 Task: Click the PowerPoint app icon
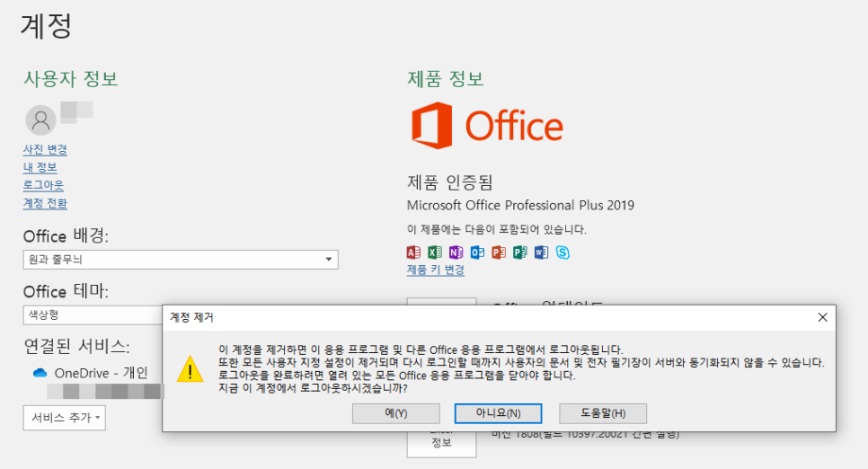pyautogui.click(x=498, y=252)
